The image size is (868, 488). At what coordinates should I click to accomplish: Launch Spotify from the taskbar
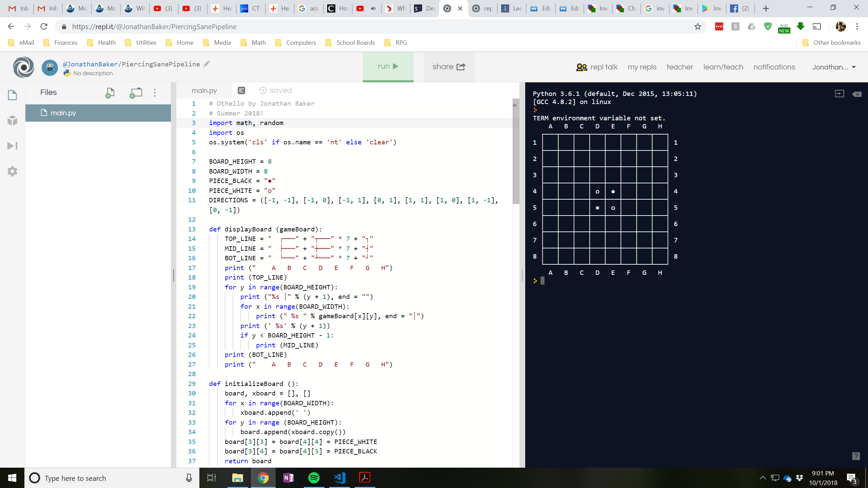pos(314,478)
